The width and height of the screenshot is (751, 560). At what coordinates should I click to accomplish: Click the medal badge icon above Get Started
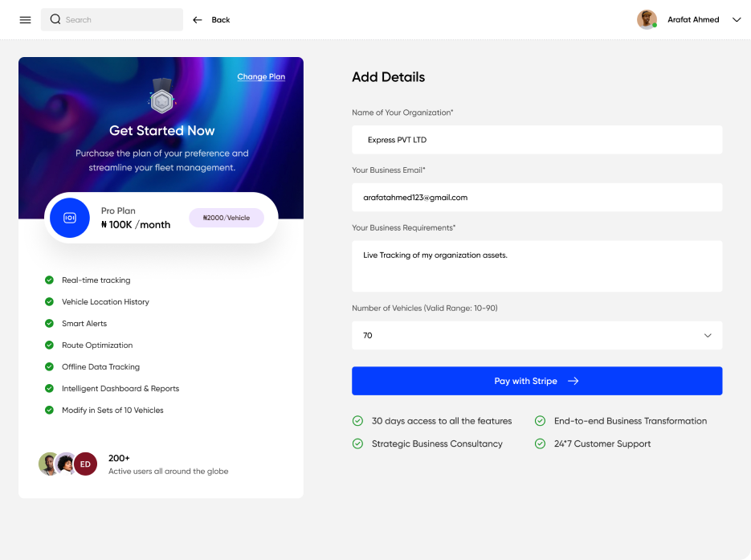(162, 96)
